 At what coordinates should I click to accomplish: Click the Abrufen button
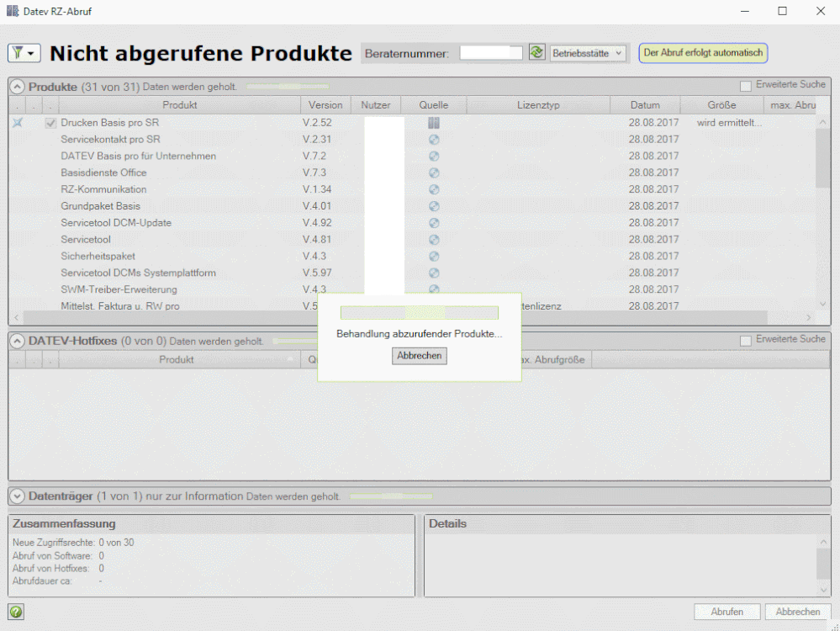tap(727, 612)
